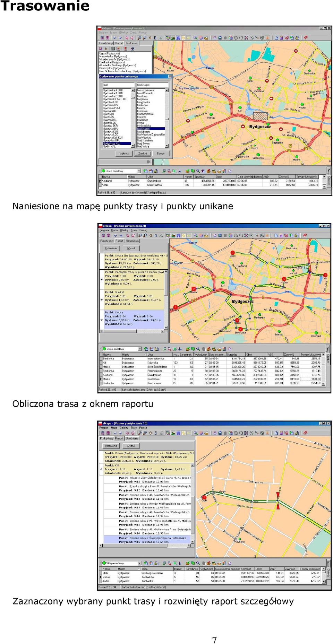Click the Wybierz button in the dialog

[124, 153]
